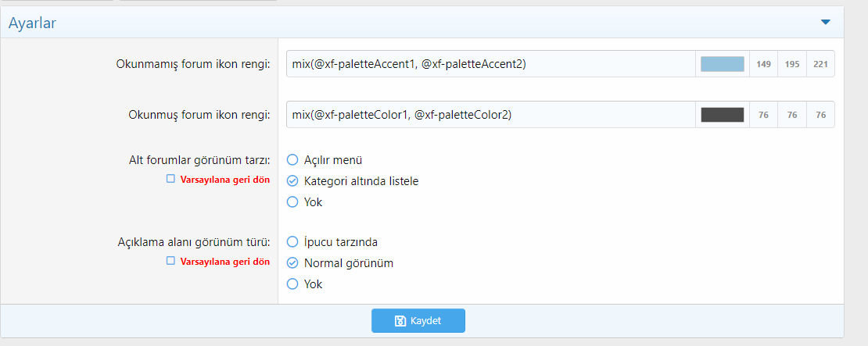Open the dark gray color swatch
The image size is (868, 346).
723,115
